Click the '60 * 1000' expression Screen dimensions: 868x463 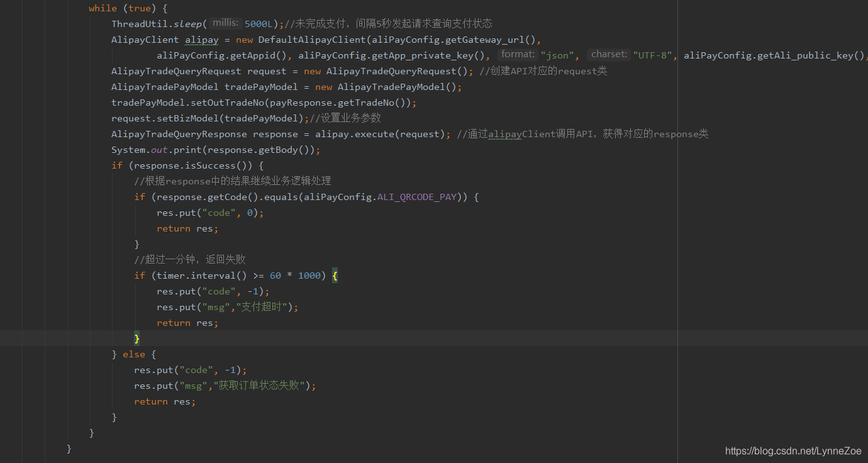point(295,276)
